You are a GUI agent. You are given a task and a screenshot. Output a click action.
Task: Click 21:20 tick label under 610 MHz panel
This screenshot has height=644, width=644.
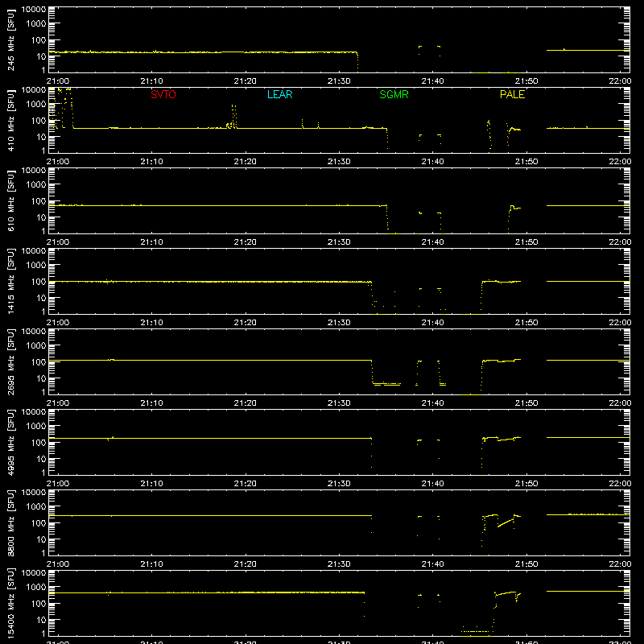pos(246,242)
